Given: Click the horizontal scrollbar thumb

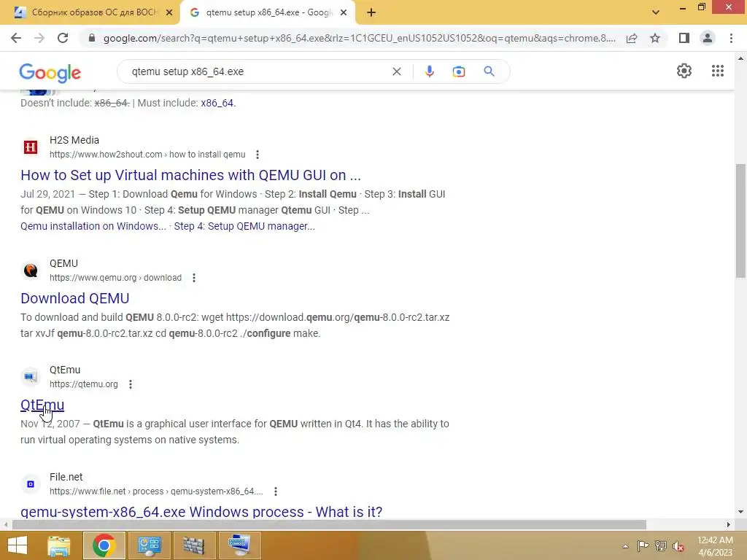Looking at the screenshot, I should pos(329,525).
